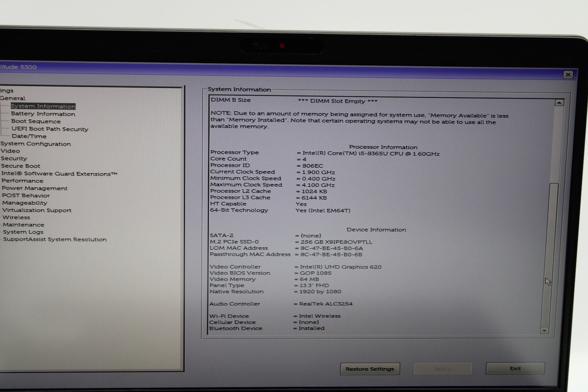Click DIMM B Size slot empty text
The width and height of the screenshot is (588, 392).
pos(338,101)
